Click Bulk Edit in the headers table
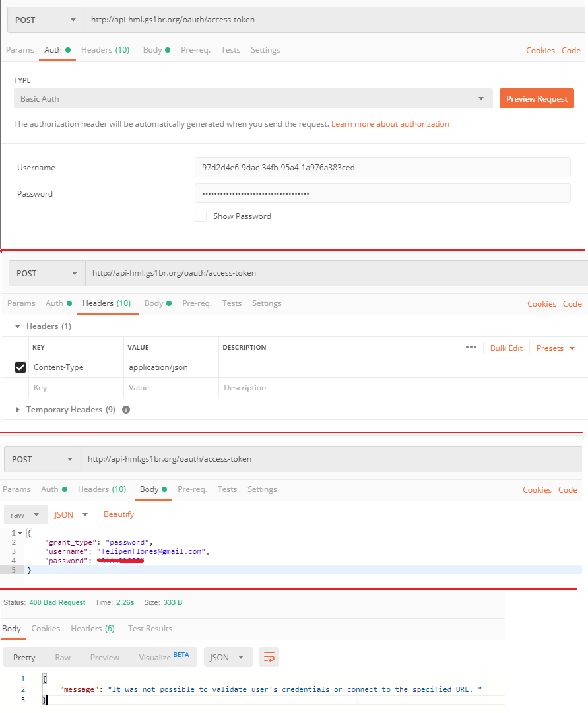 (506, 348)
